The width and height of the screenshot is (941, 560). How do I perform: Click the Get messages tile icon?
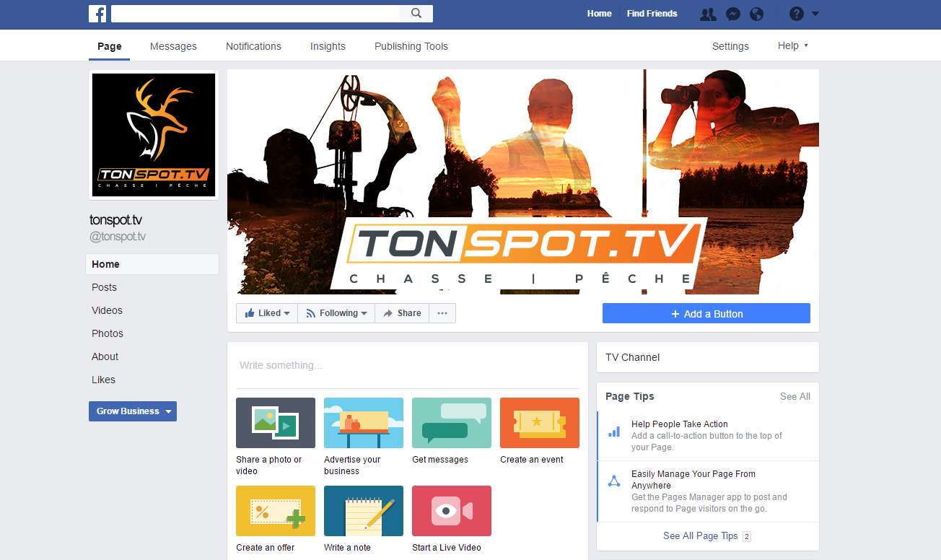(452, 423)
